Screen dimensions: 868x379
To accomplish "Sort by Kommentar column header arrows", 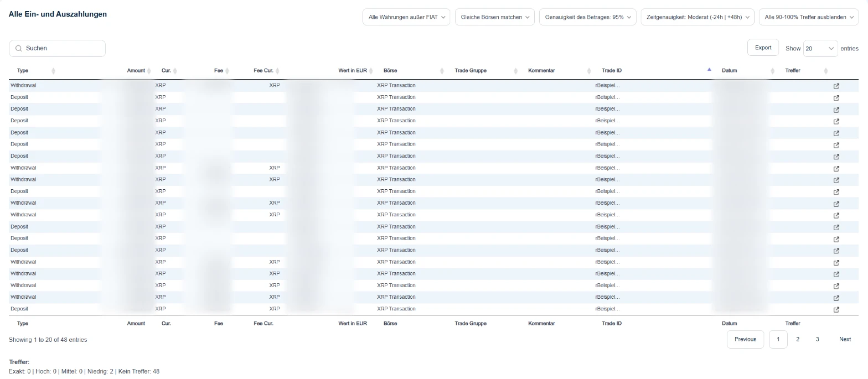I will pyautogui.click(x=589, y=71).
